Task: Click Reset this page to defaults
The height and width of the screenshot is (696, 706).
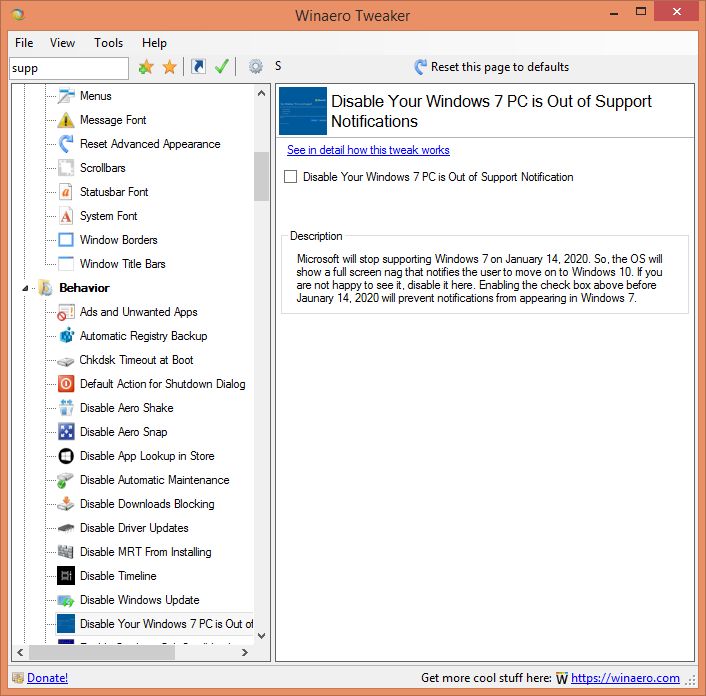Action: click(491, 67)
